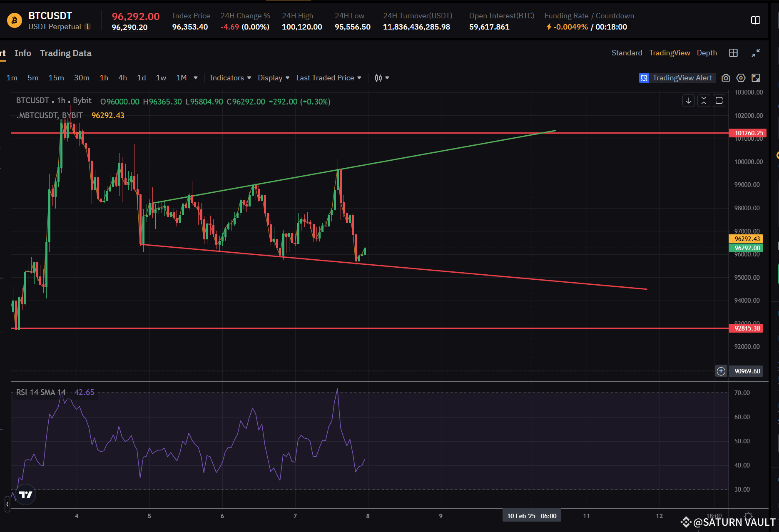Click the candlestick chart type icon

pyautogui.click(x=378, y=78)
